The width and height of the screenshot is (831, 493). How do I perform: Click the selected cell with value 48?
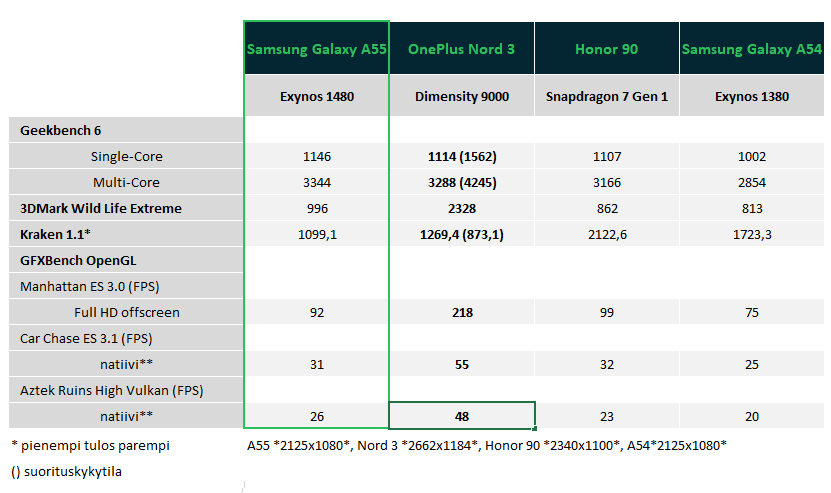(x=462, y=416)
